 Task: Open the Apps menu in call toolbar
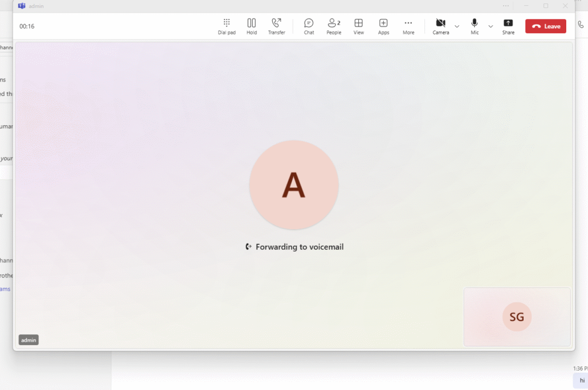[383, 26]
